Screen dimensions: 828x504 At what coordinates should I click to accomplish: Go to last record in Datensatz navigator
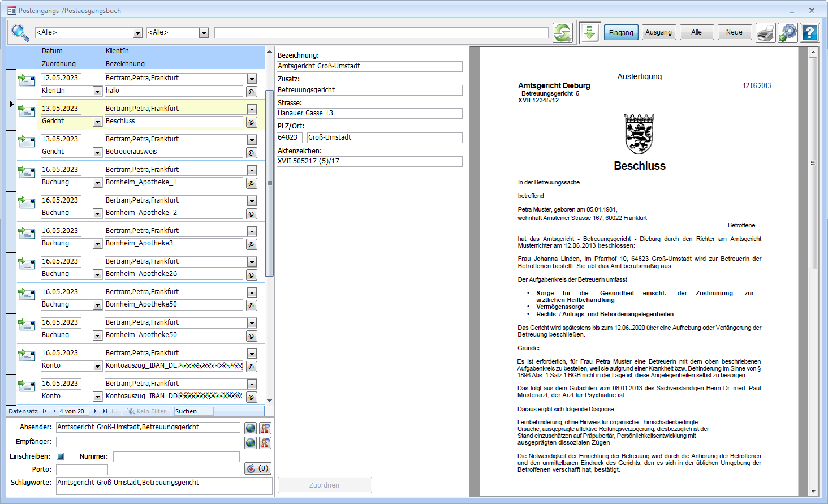(x=105, y=411)
